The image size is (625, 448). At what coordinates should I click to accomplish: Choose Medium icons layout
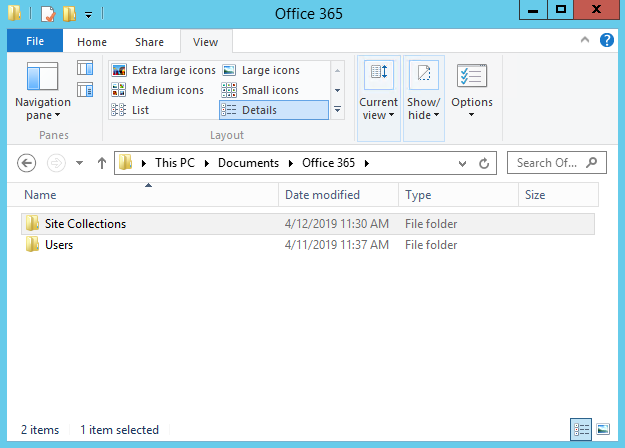157,90
